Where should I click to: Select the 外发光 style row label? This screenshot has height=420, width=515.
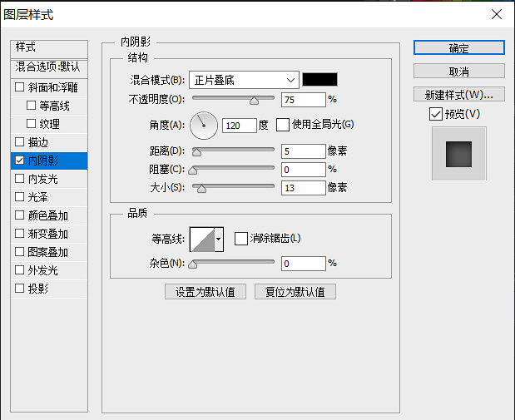(x=42, y=270)
